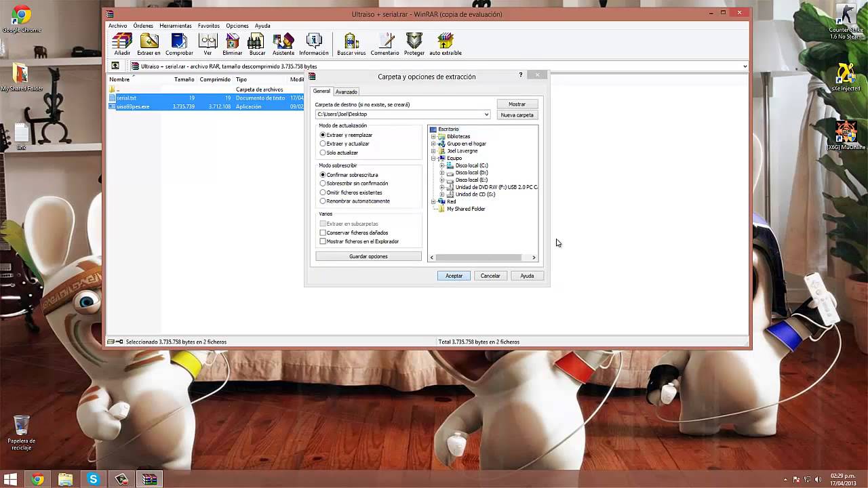Expand the Grupo en el hogar node

coord(433,144)
